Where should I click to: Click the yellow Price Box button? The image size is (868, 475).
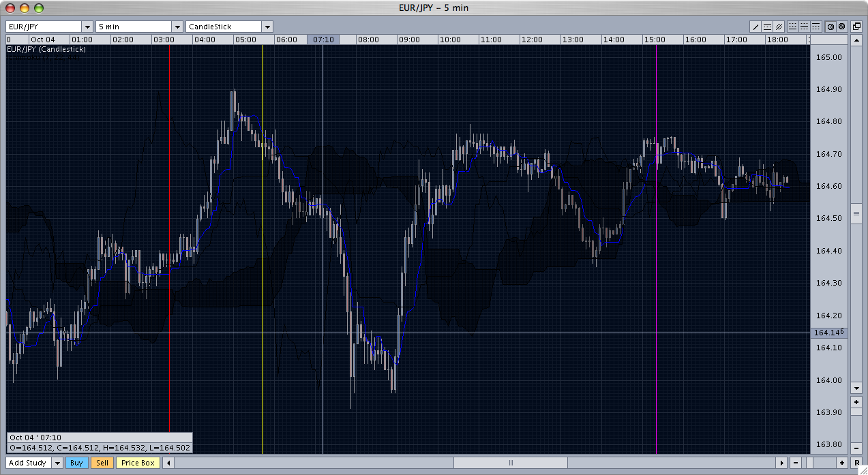(x=138, y=463)
